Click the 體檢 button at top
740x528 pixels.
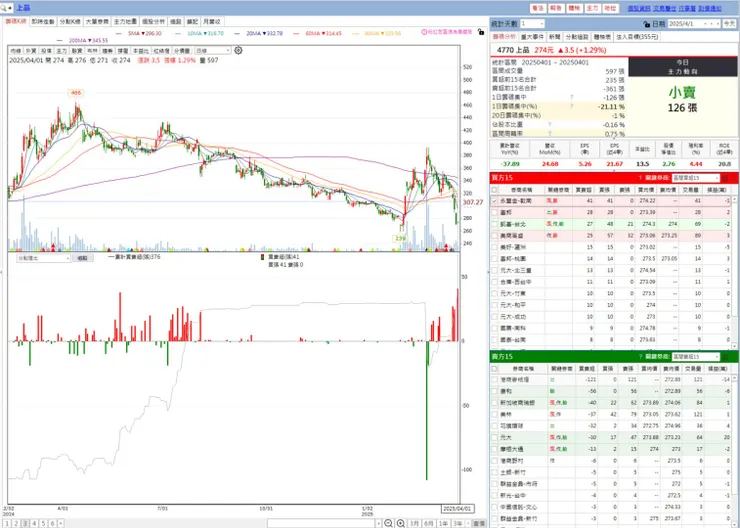tap(574, 8)
